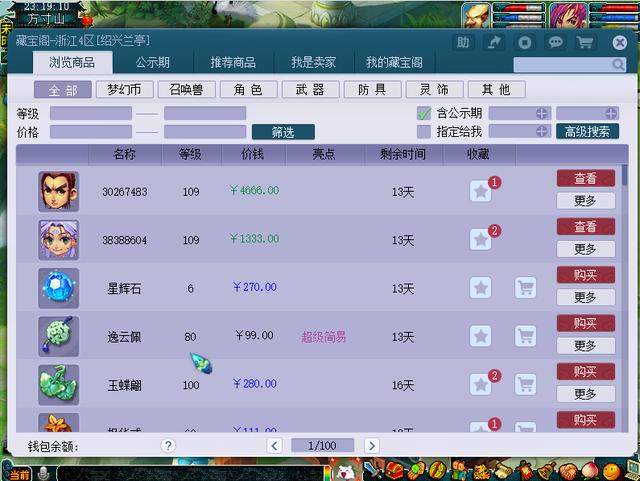Click 更多 for listing 30267483
Screen dimensions: 640x481
(x=586, y=200)
